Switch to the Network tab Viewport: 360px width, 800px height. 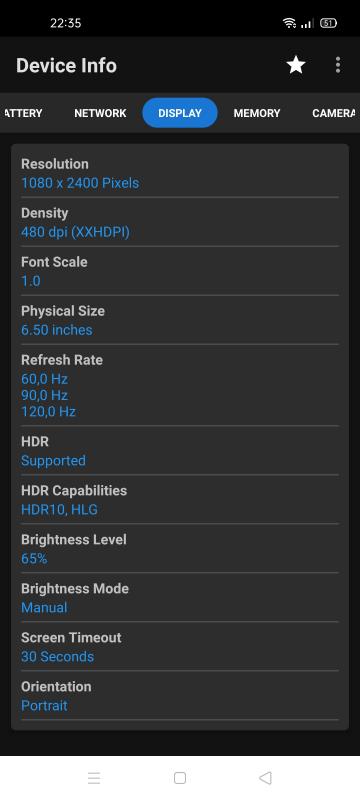coord(100,113)
